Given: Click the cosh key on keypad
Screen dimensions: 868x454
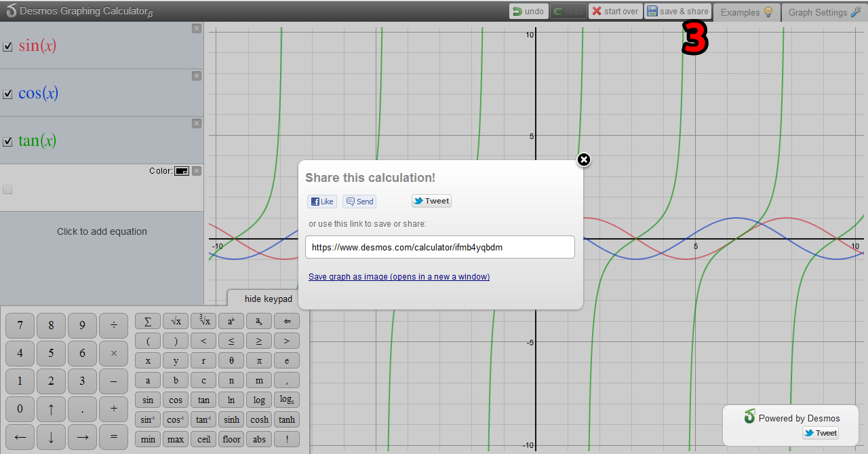Looking at the screenshot, I should 259,419.
